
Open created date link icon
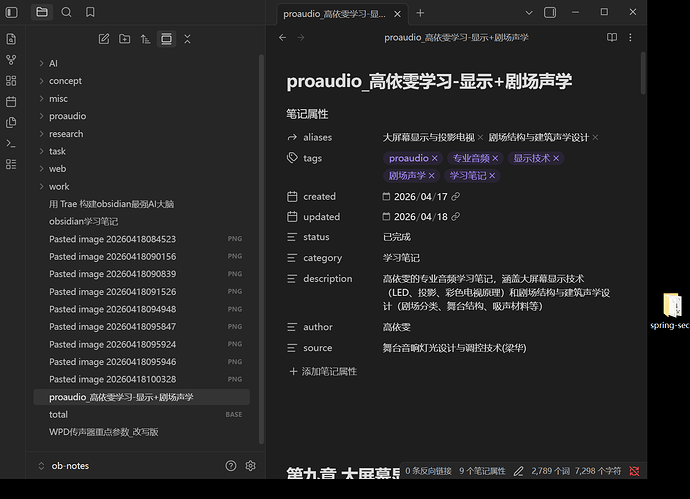tap(456, 197)
